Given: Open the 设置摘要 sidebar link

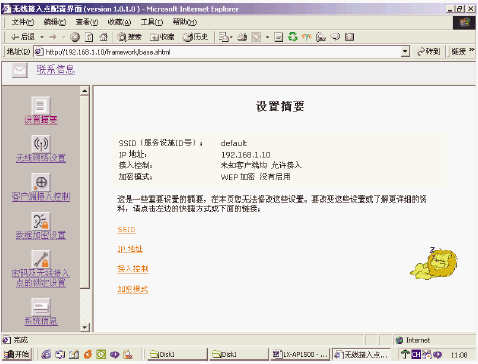Looking at the screenshot, I should pos(41,120).
